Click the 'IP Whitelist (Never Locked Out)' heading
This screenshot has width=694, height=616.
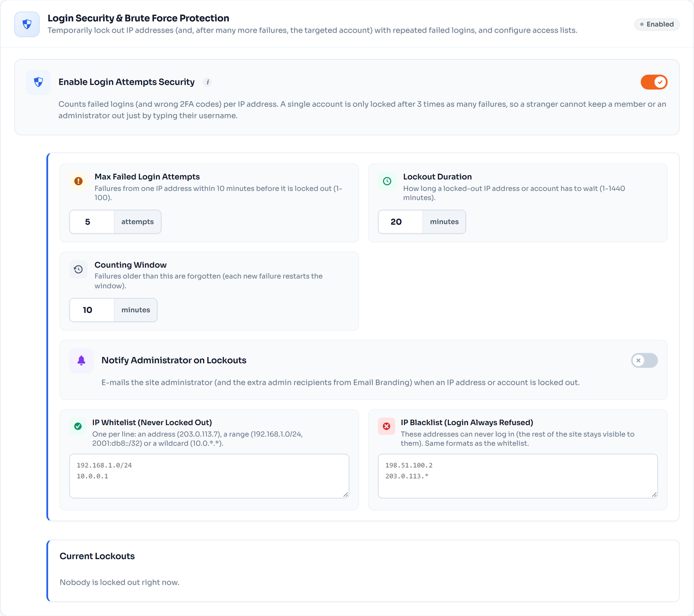pyautogui.click(x=152, y=423)
